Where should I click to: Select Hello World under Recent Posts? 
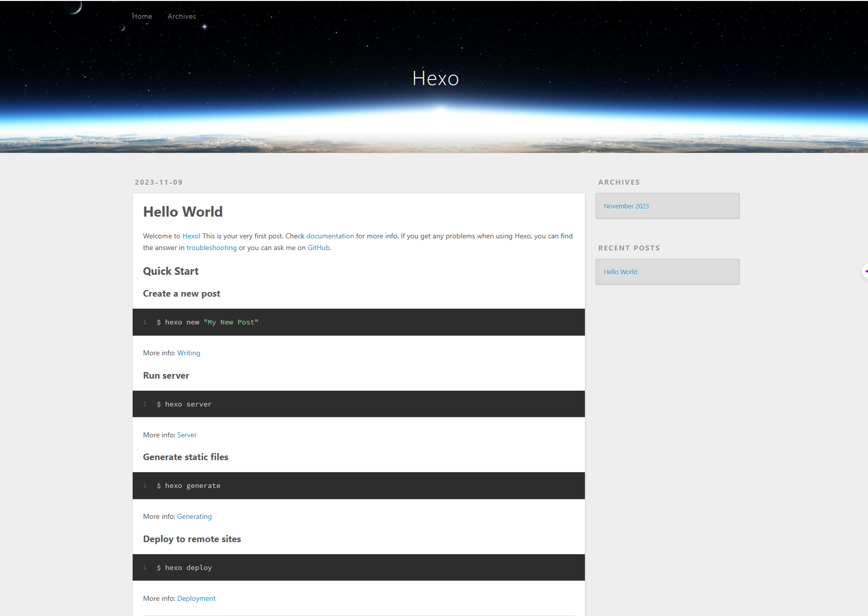coord(620,272)
